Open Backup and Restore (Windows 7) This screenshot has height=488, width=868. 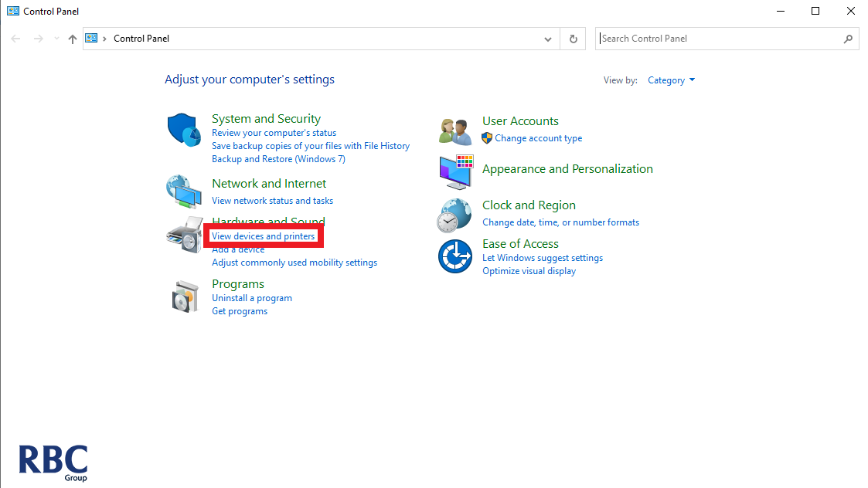(x=278, y=159)
